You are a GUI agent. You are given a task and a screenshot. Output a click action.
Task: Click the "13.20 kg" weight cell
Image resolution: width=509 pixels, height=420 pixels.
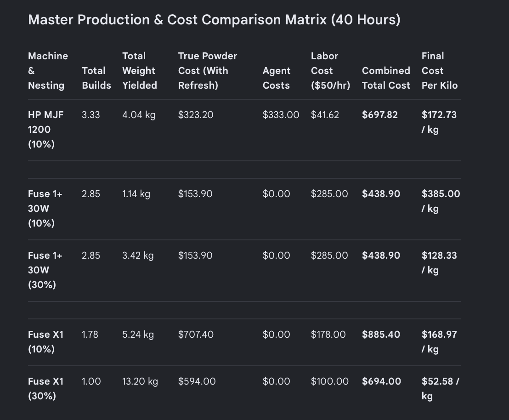pyautogui.click(x=140, y=381)
